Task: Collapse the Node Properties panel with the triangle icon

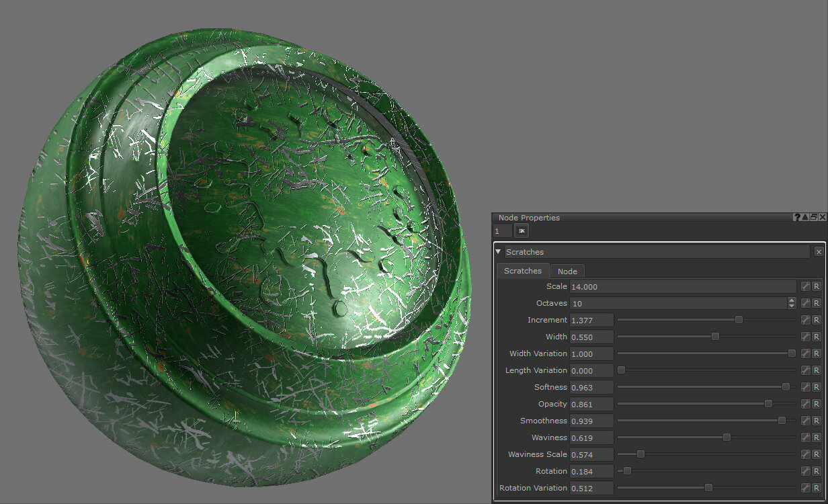Action: coord(805,218)
